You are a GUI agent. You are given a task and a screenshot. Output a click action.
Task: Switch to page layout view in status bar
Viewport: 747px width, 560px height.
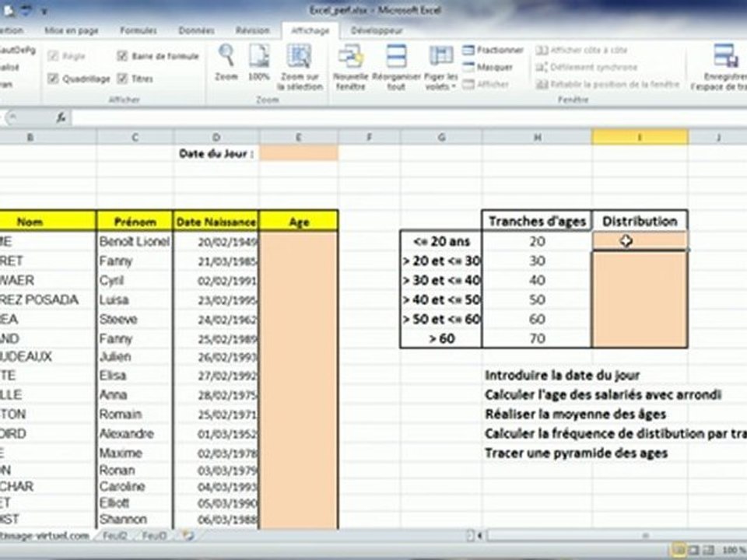(x=694, y=551)
